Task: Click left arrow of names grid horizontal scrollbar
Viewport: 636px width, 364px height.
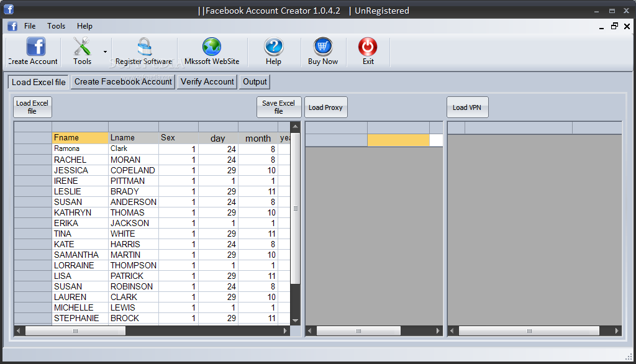Action: (18, 331)
